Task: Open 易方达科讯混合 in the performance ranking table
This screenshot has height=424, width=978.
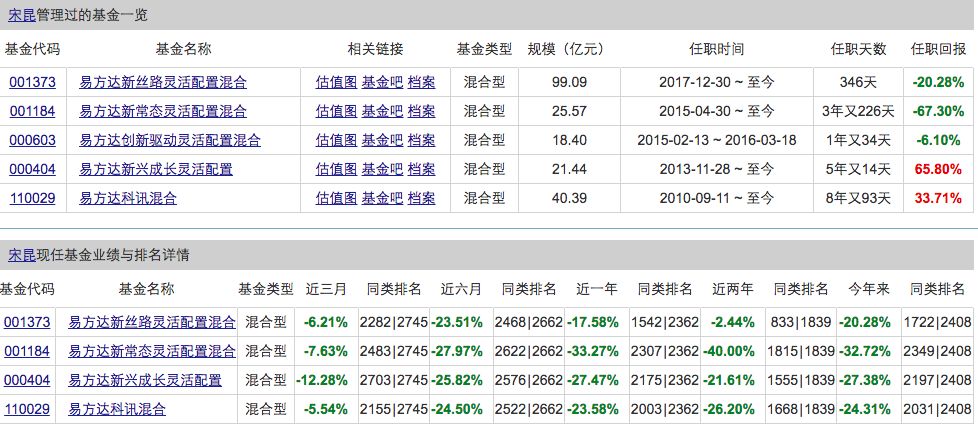Action: (x=117, y=409)
